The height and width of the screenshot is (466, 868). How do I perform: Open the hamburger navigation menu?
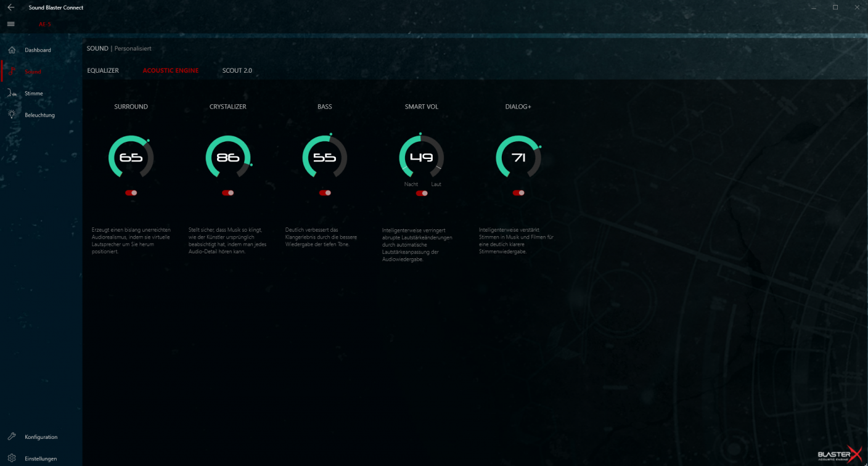pos(10,23)
